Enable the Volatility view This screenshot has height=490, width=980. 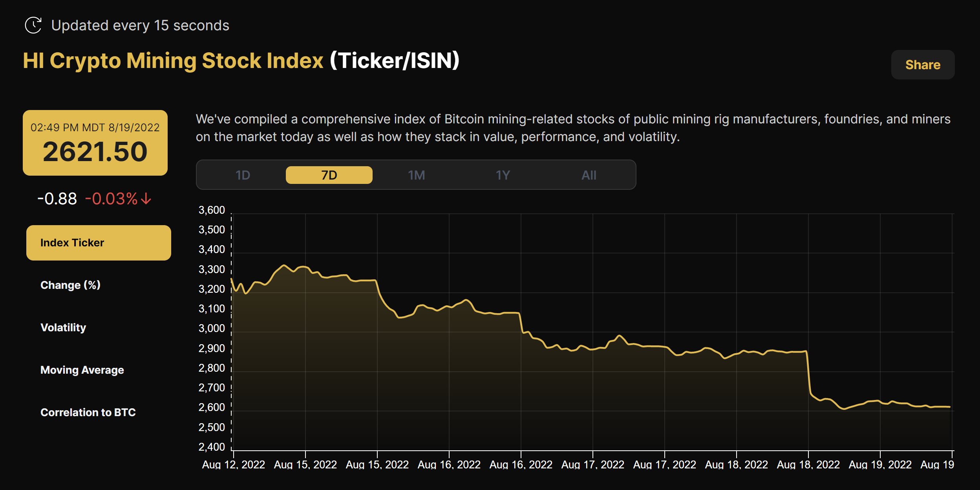pos(63,327)
